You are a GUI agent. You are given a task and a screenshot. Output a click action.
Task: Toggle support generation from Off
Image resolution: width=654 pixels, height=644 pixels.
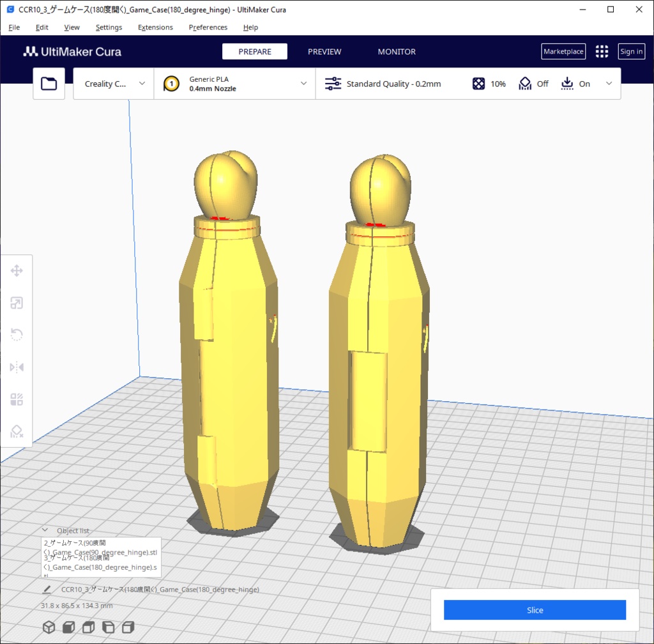(534, 84)
